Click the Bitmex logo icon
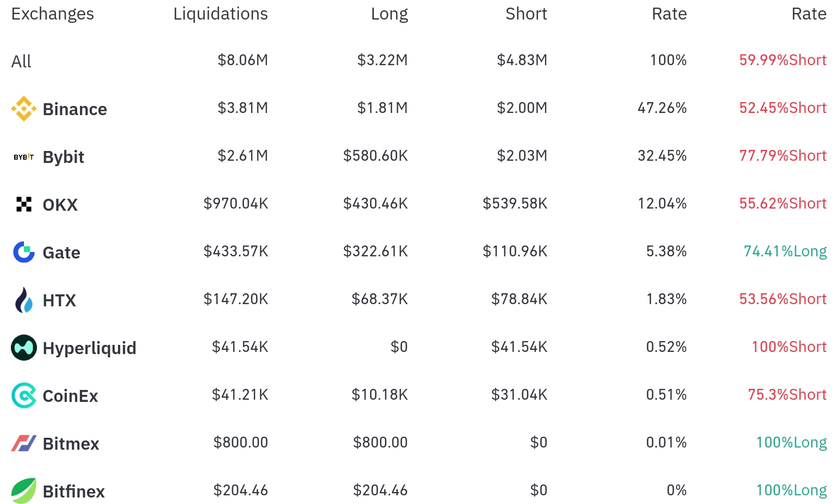 click(24, 443)
